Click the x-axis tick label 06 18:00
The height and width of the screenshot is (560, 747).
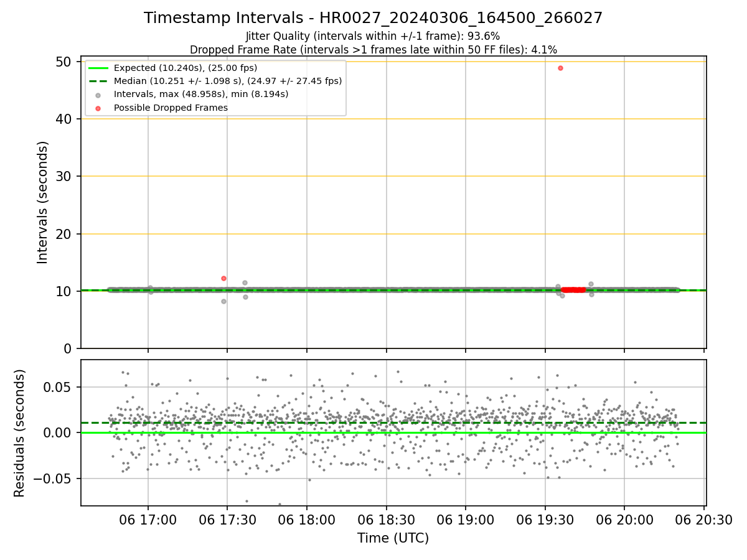point(307,519)
